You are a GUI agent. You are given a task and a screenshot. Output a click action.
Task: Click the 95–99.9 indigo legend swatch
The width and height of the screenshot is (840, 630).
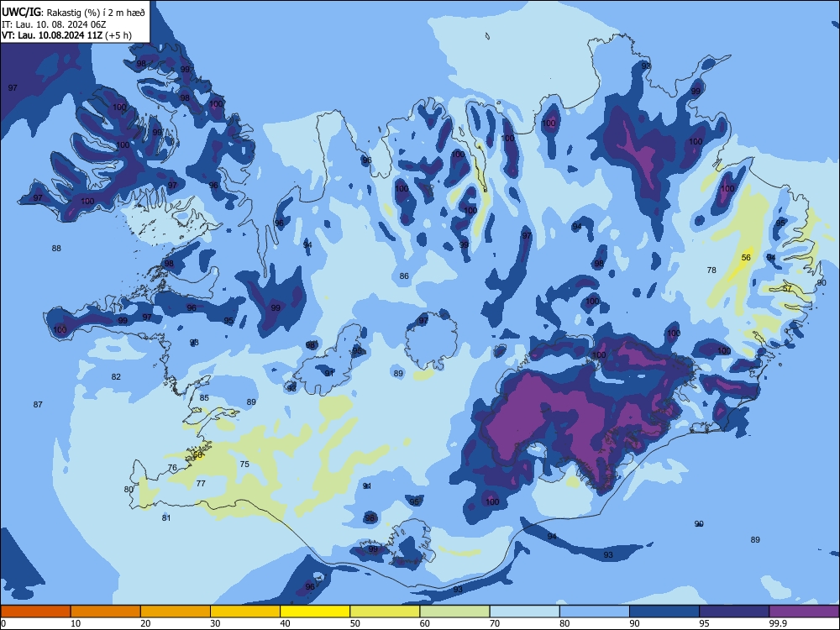point(734,612)
